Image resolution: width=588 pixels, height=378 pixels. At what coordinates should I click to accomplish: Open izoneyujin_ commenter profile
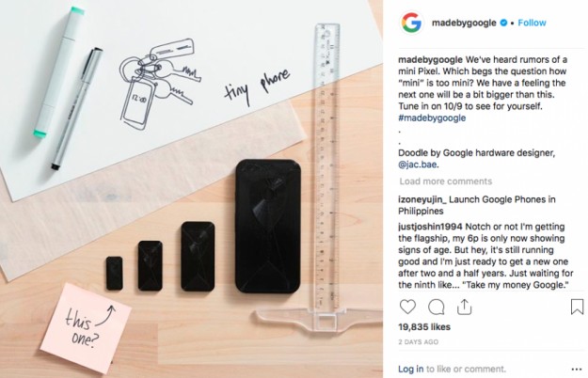pos(422,199)
